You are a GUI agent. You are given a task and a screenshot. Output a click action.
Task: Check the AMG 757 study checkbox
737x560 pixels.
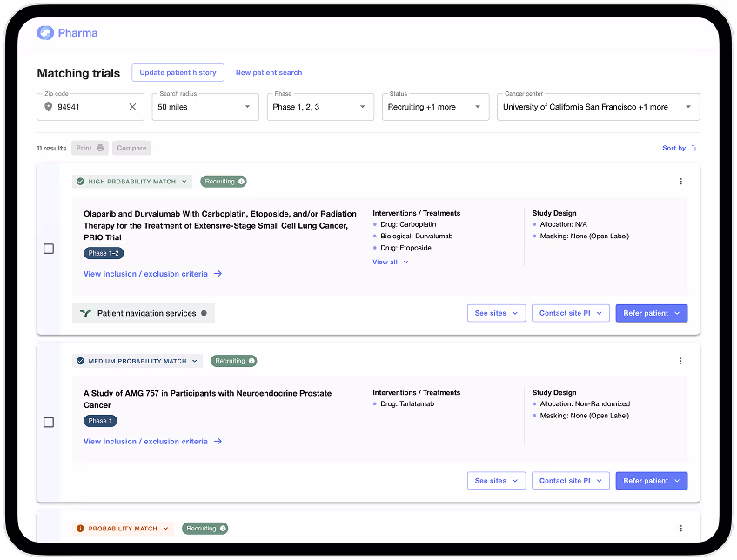(x=49, y=423)
